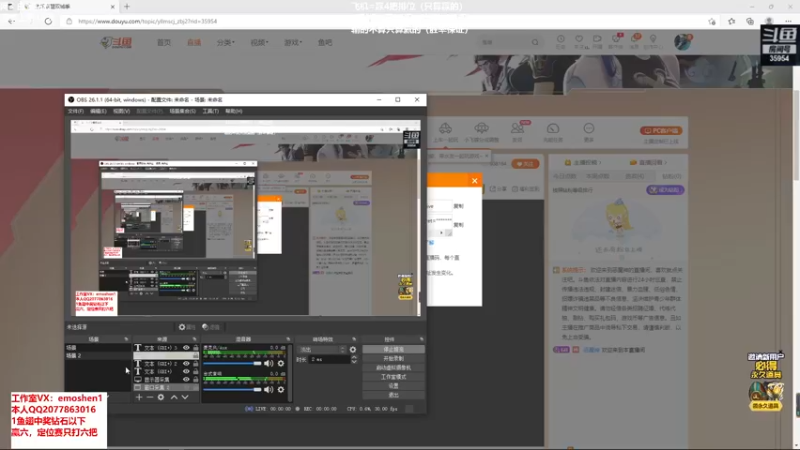Move the selected source down

tap(185, 397)
